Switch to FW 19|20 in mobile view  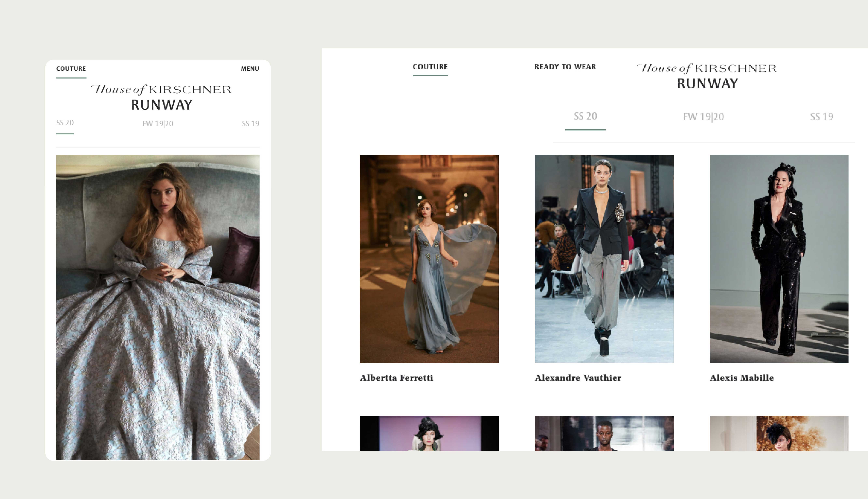point(158,124)
